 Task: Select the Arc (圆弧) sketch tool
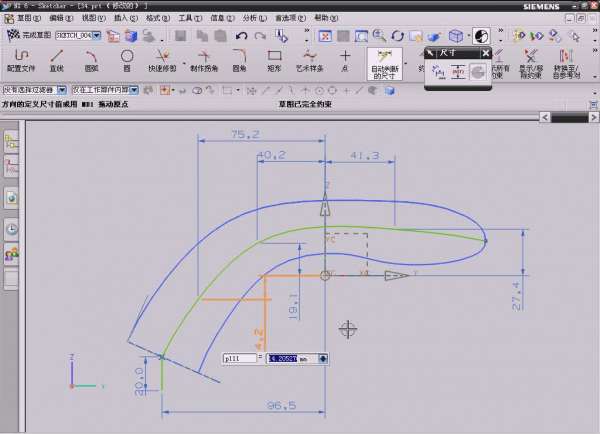click(92, 60)
